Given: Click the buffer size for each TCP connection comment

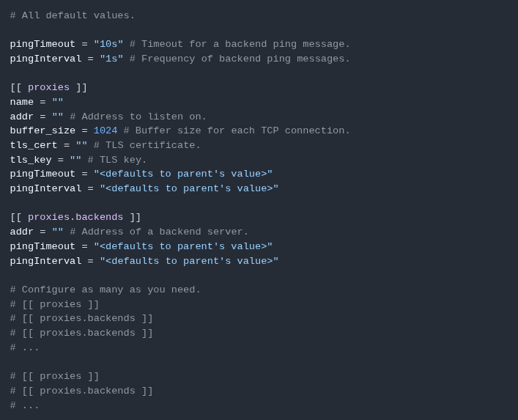Looking at the screenshot, I should tap(237, 130).
